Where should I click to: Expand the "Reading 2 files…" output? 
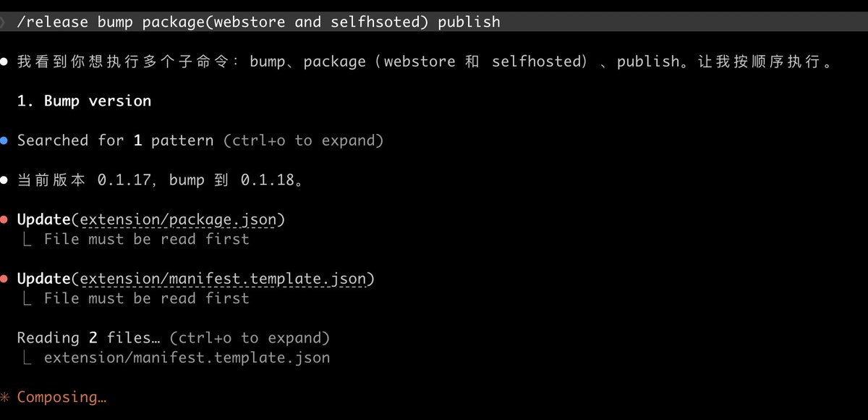(173, 337)
